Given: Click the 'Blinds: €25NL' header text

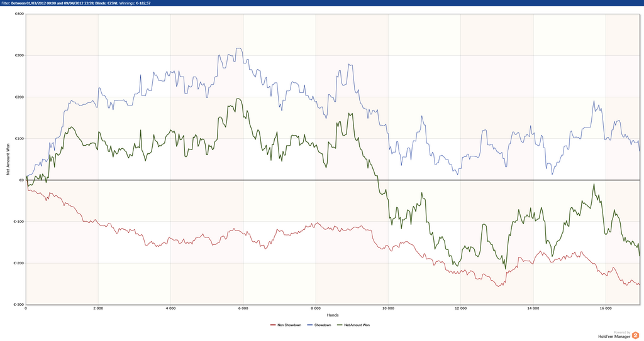Looking at the screenshot, I should click(107, 3).
